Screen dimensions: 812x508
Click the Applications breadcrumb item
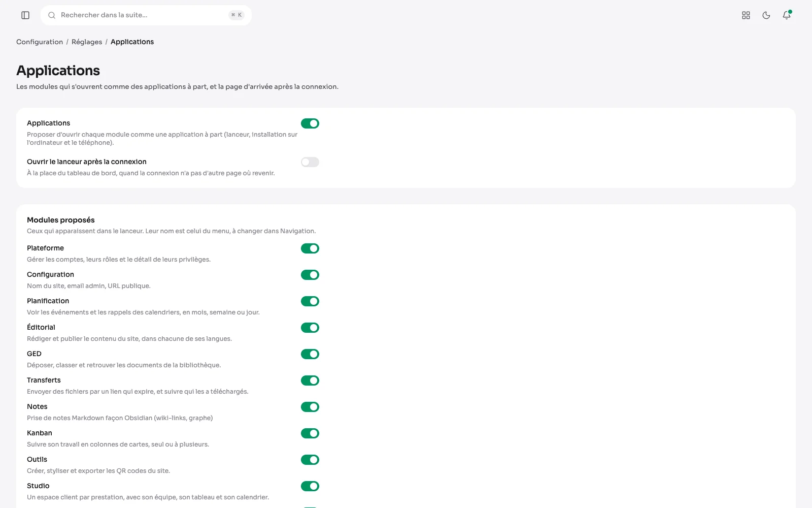pos(132,42)
